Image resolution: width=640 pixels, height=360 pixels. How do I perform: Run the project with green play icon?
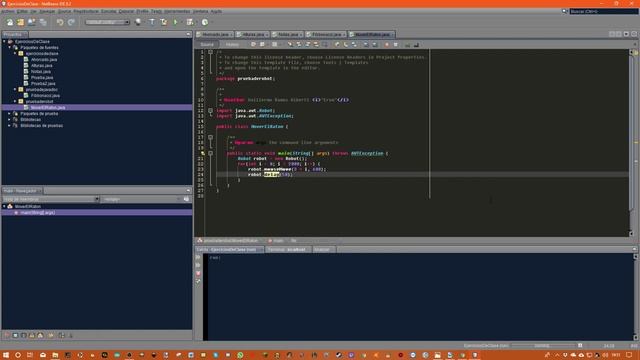click(176, 22)
